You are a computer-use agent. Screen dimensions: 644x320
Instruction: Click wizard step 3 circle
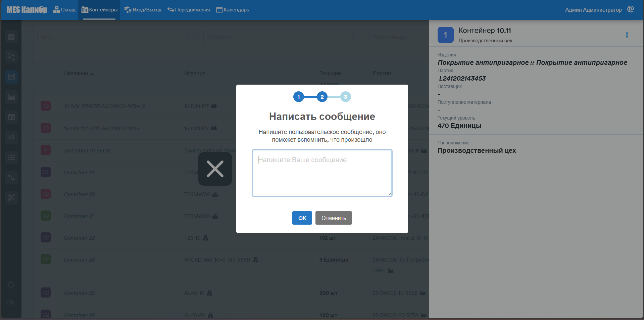[346, 97]
